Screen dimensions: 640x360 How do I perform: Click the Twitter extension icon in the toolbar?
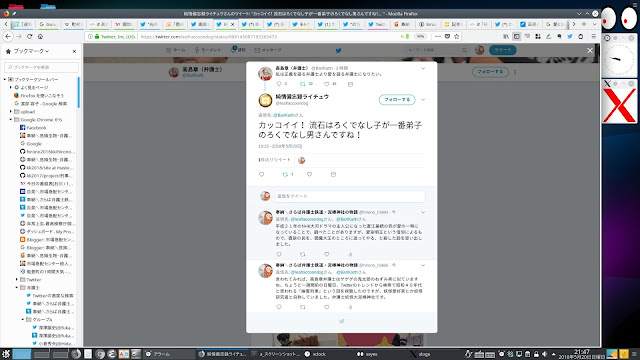coord(570,36)
